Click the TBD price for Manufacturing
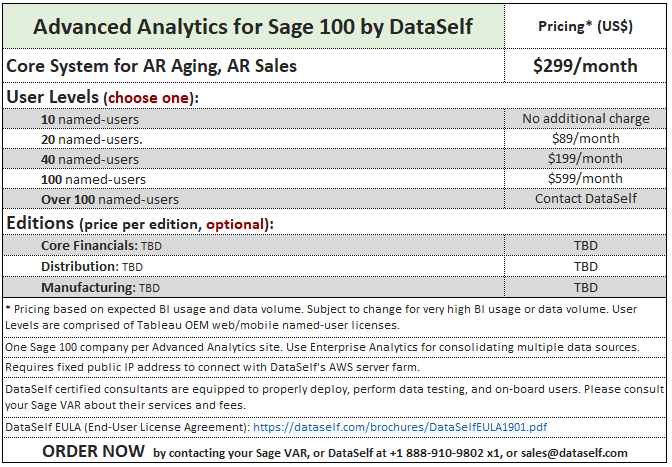Screen dimensions: 672x467 point(585,287)
